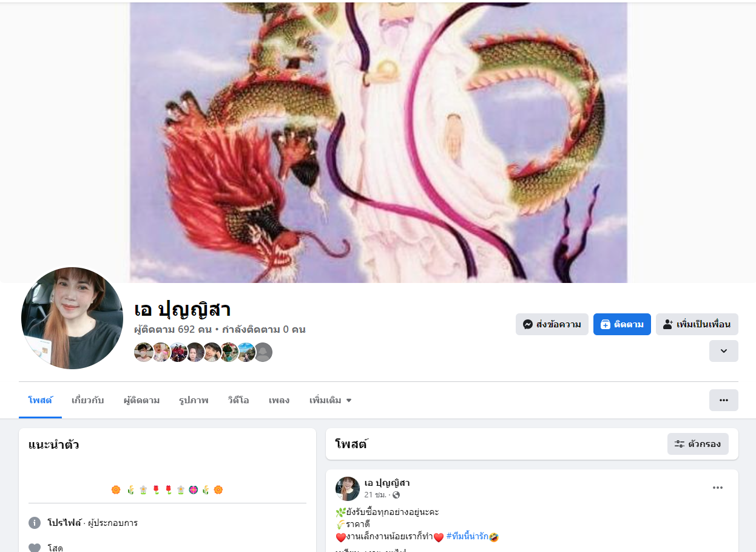Open the เพิ่มเติม dropdown tab
The image size is (756, 552).
click(x=331, y=400)
